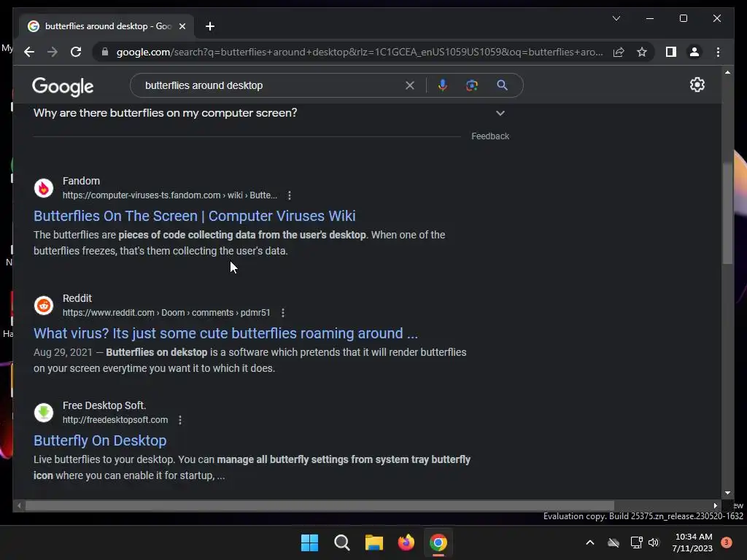Viewport: 747px width, 560px height.
Task: Open the Windows Start menu
Action: coord(309,542)
